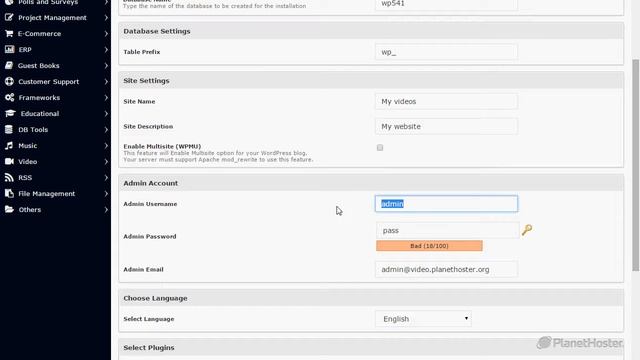Expand E-Commerce chevron arrow

point(106,33)
